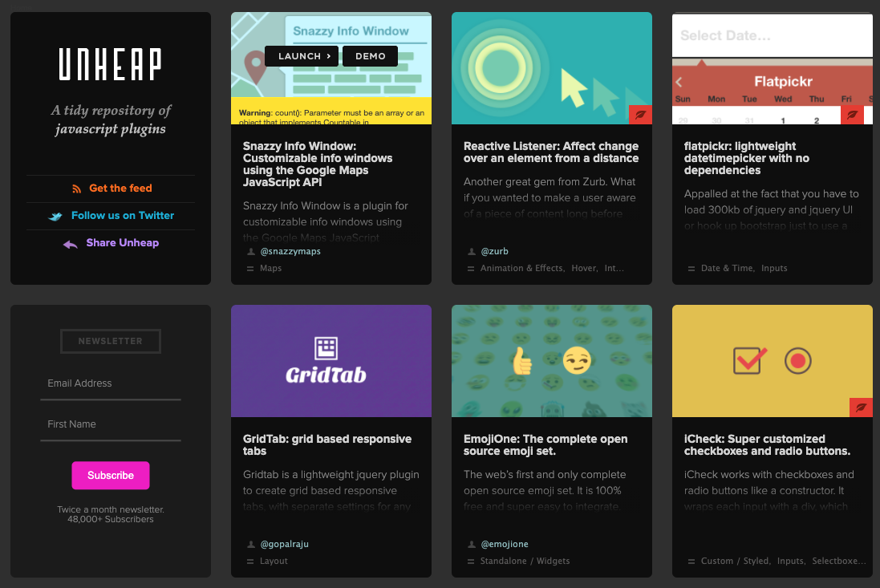Click the Subscribe button
Viewport: 880px width, 588px height.
(x=111, y=475)
